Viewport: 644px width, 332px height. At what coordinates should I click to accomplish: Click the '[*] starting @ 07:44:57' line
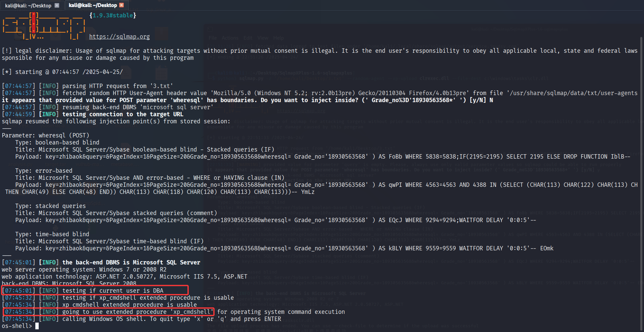62,72
